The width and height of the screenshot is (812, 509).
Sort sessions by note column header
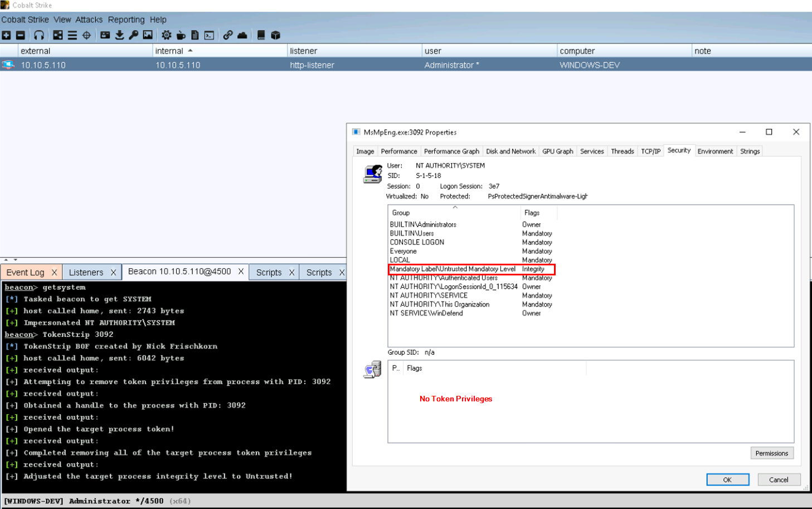(751, 51)
